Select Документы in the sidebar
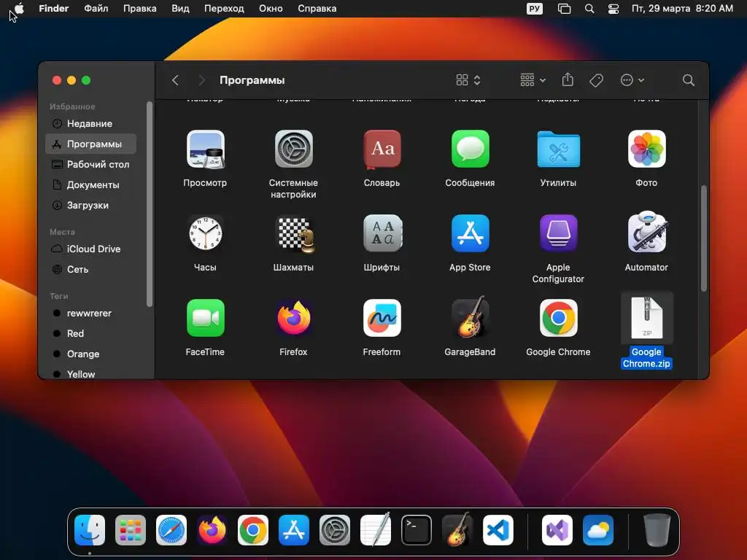747x560 pixels. [90, 184]
